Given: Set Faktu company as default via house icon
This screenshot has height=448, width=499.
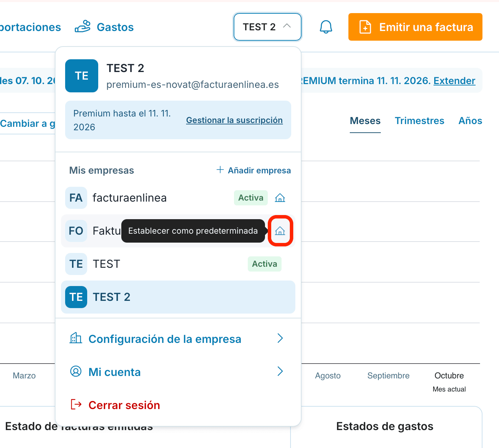Looking at the screenshot, I should 280,231.
